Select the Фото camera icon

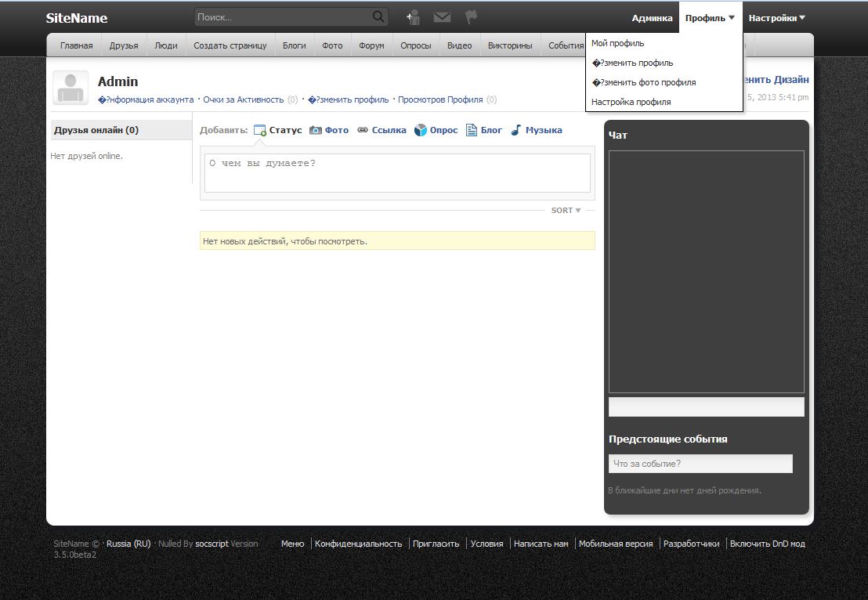[316, 130]
